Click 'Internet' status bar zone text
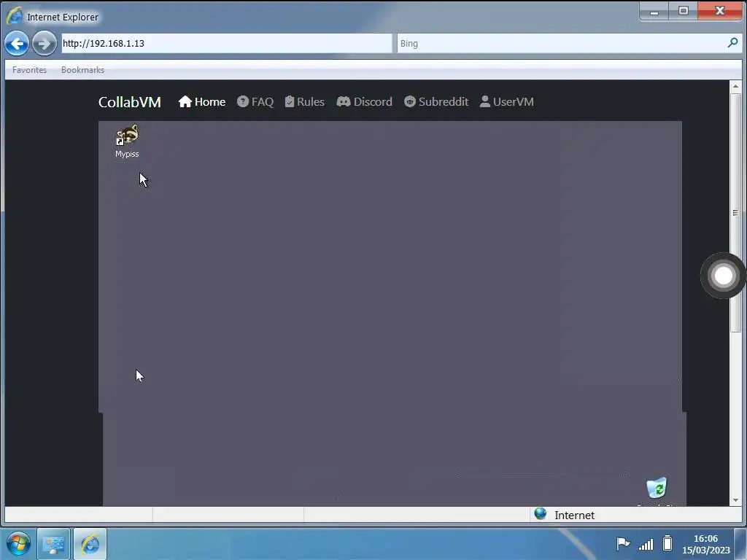The height and width of the screenshot is (560, 747). pyautogui.click(x=574, y=516)
